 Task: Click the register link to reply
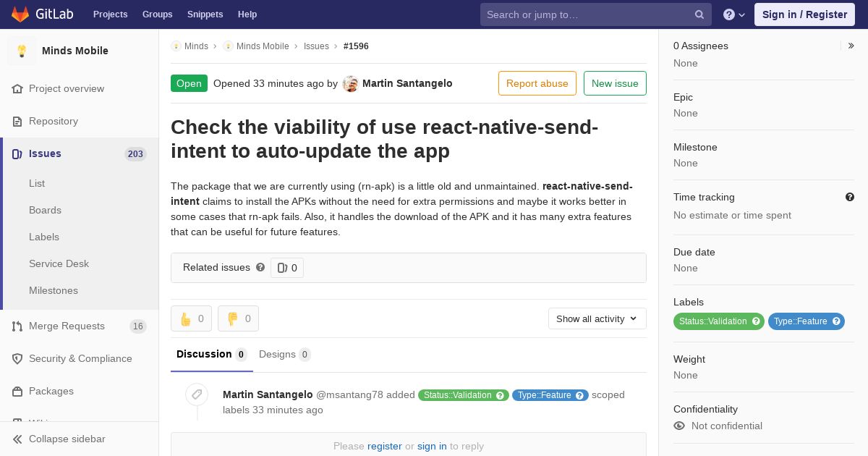click(385, 446)
